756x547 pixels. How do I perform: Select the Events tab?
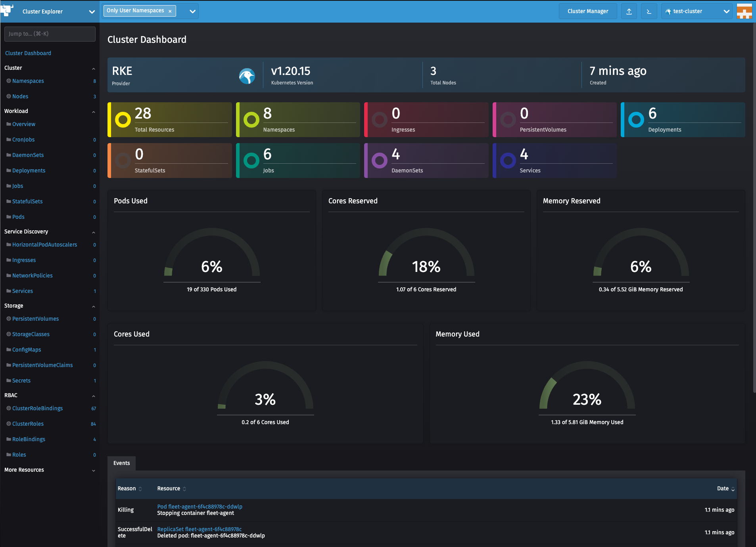[x=121, y=463]
